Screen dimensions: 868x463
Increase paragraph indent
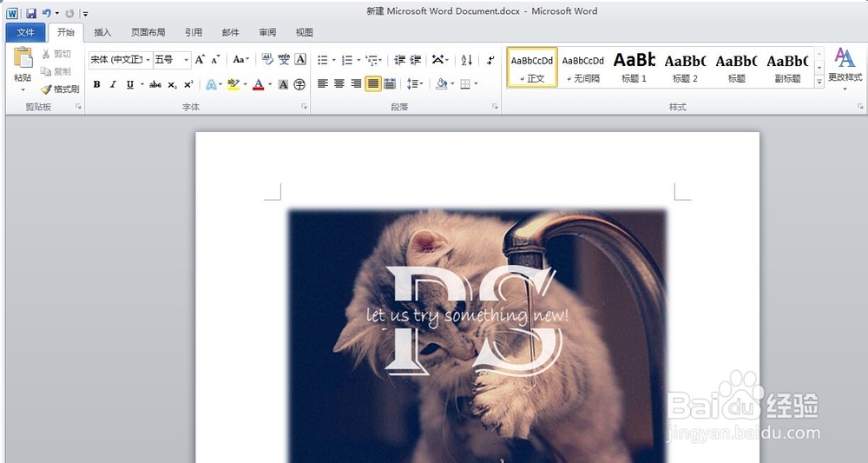tap(416, 60)
